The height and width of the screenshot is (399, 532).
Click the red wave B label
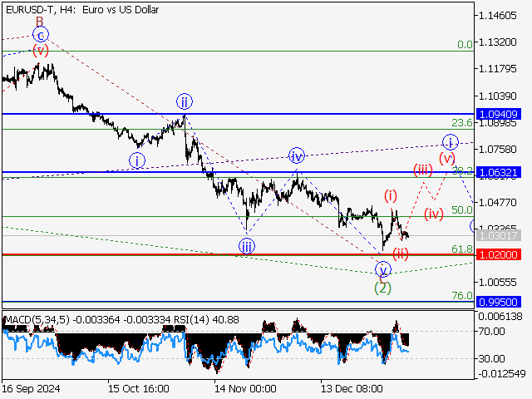38,21
